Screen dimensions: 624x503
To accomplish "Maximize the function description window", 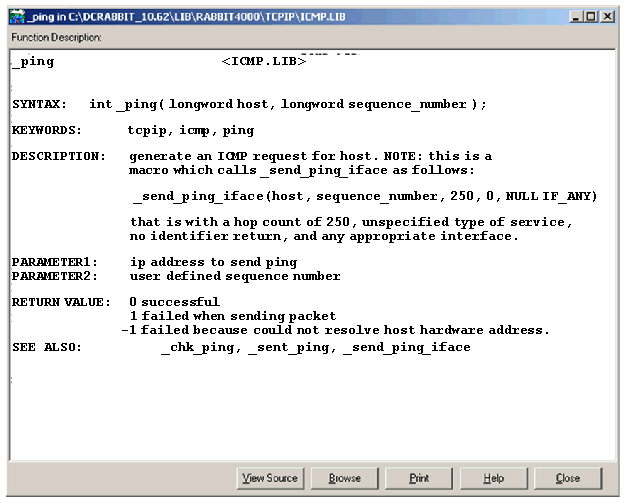I will coord(592,17).
